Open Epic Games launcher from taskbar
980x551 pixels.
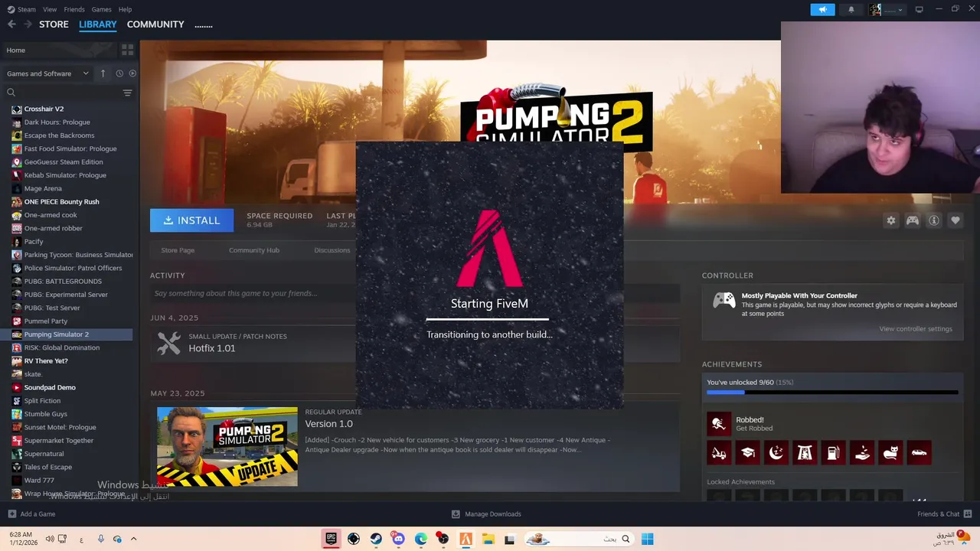click(x=332, y=539)
